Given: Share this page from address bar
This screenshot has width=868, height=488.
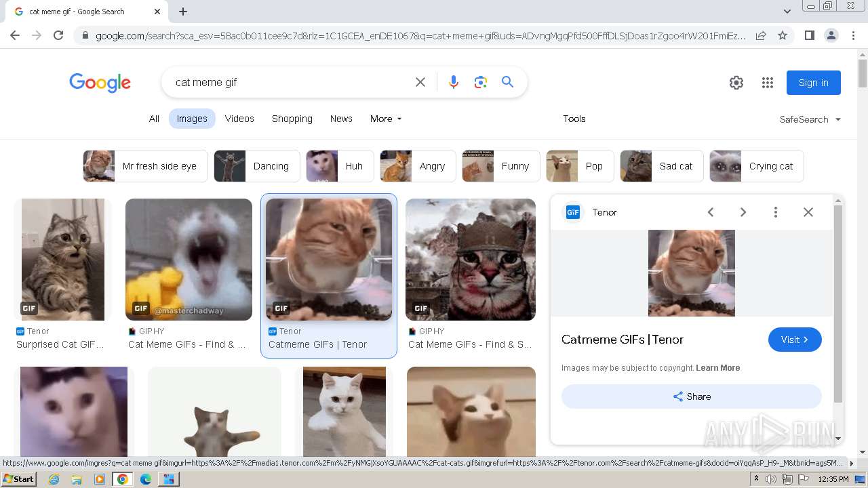Looking at the screenshot, I should [x=761, y=35].
